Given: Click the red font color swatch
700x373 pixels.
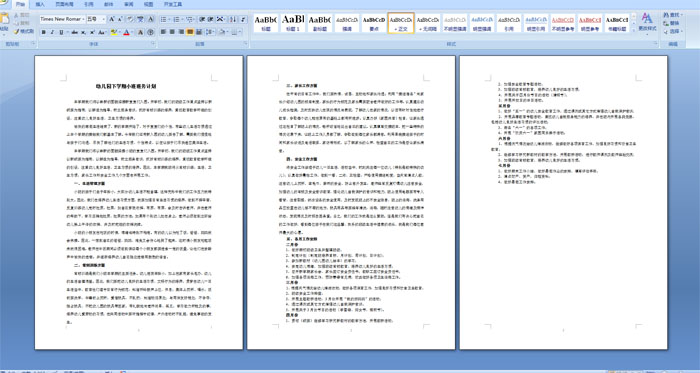Looking at the screenshot, I should [x=127, y=32].
